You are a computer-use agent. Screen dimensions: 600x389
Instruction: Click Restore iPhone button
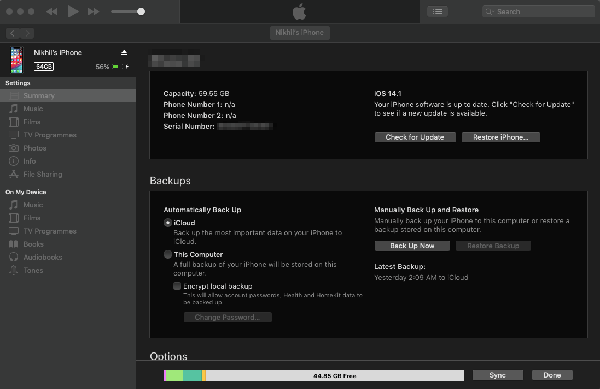pos(501,137)
